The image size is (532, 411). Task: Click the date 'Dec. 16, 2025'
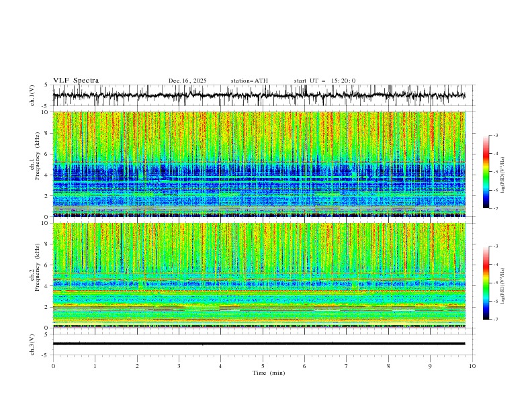click(x=187, y=81)
